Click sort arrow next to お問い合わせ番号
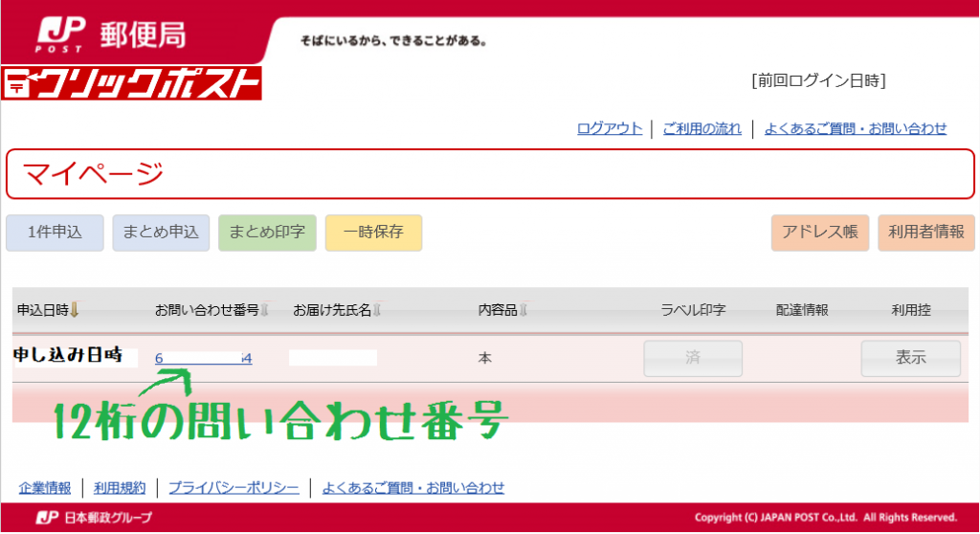This screenshot has width=980, height=534. point(265,310)
